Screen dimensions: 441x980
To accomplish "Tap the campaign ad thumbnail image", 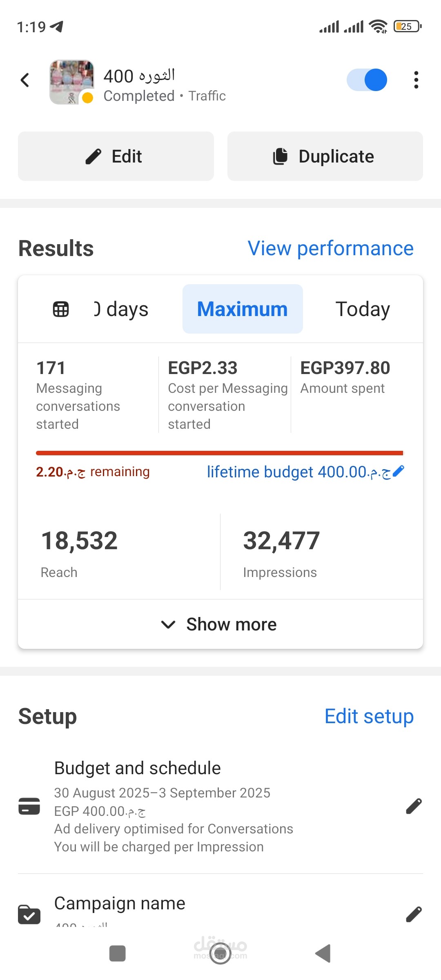I will (x=72, y=82).
